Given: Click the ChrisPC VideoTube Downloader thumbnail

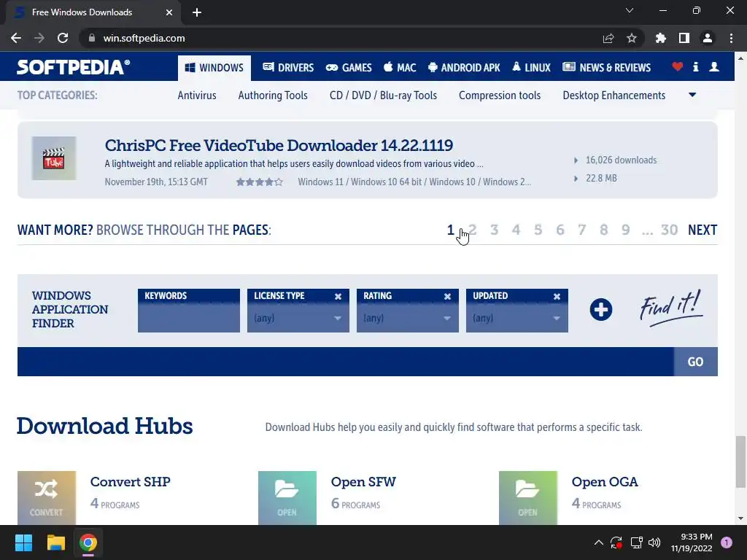Looking at the screenshot, I should [54, 158].
